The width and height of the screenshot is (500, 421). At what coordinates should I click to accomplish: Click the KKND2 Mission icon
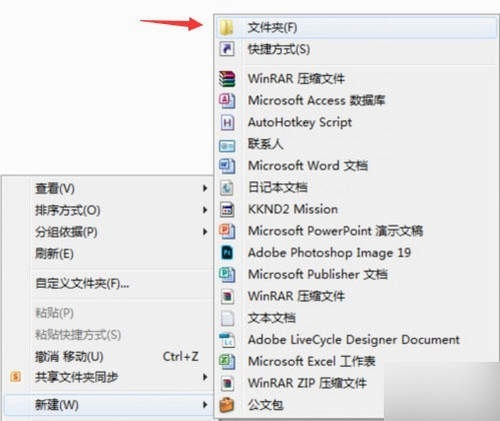[x=227, y=209]
